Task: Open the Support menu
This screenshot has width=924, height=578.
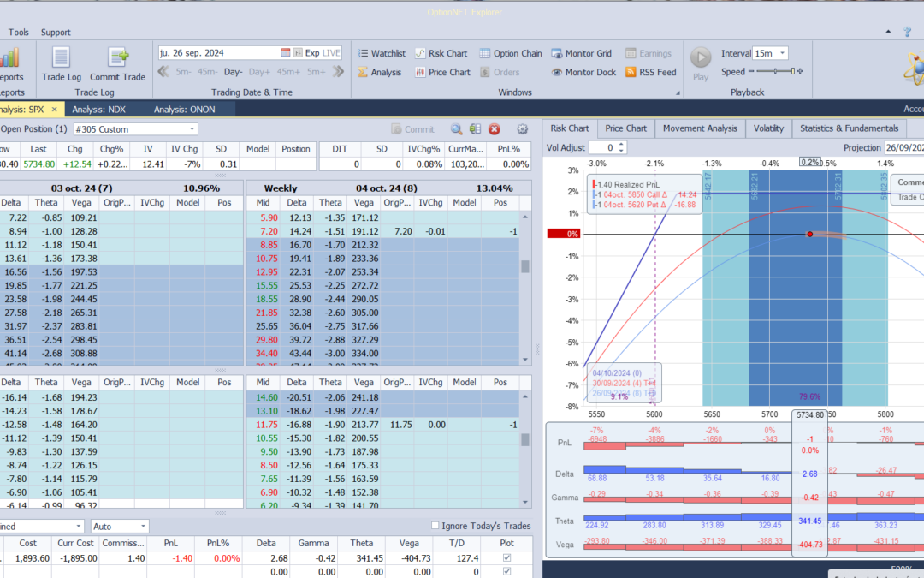Action: [56, 32]
